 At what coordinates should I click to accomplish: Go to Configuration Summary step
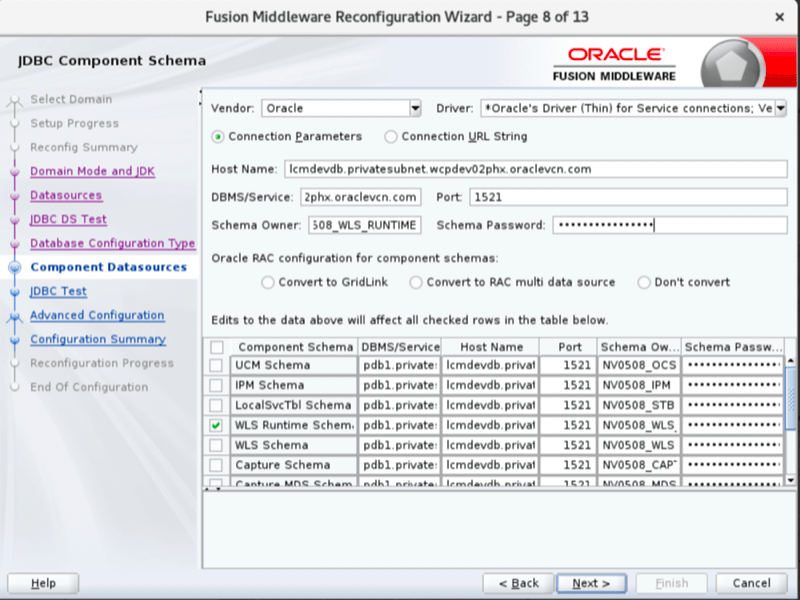click(x=97, y=339)
